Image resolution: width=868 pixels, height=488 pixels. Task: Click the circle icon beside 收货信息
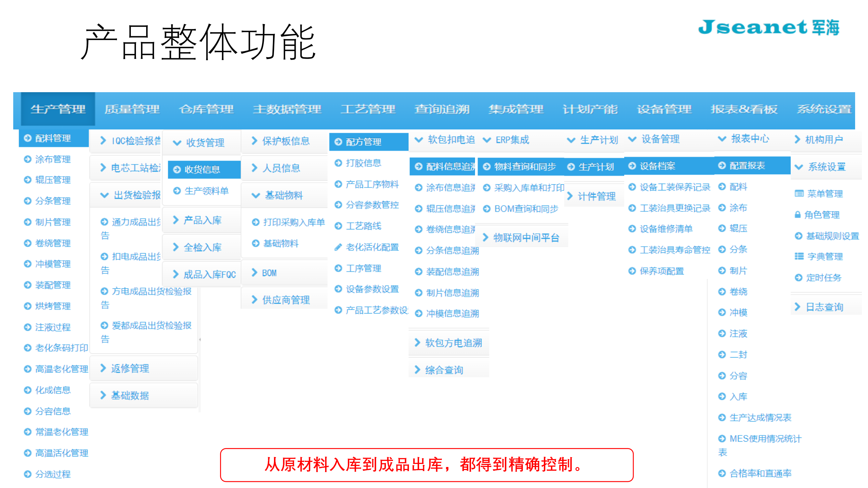click(177, 169)
